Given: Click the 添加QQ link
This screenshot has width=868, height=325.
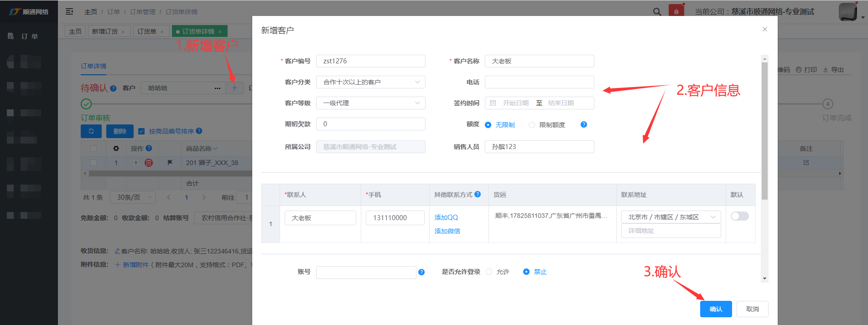Looking at the screenshot, I should [446, 217].
